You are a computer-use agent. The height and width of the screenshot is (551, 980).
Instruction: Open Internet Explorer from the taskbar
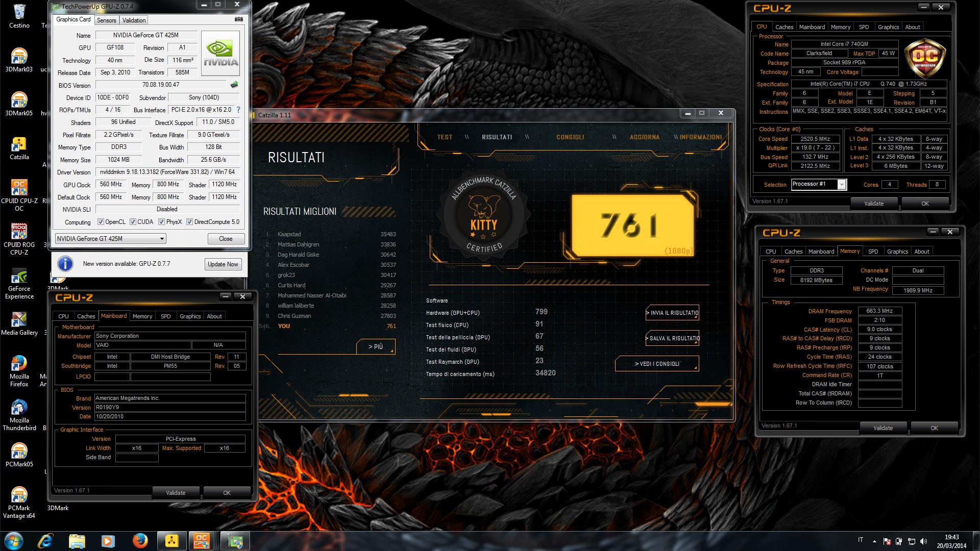point(45,541)
